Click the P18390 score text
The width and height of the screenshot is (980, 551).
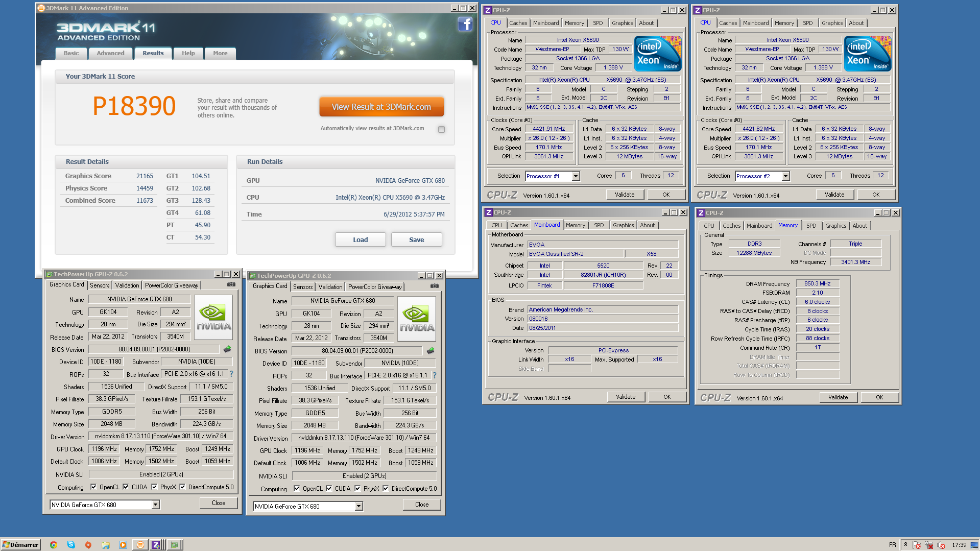tap(134, 106)
